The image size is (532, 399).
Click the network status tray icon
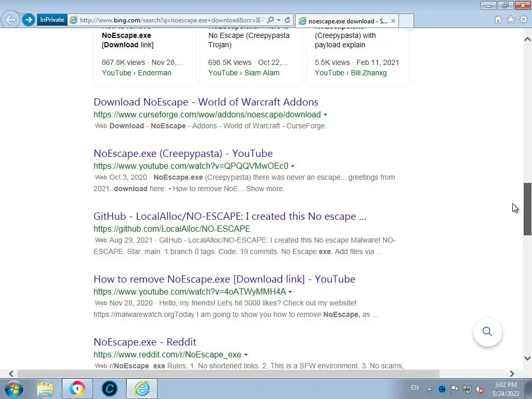point(467,389)
